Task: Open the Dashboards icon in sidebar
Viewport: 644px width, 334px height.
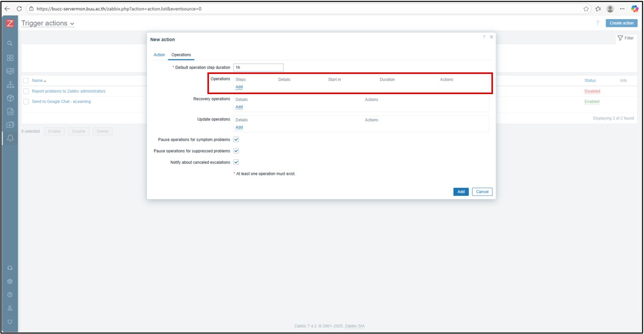Action: [x=10, y=57]
